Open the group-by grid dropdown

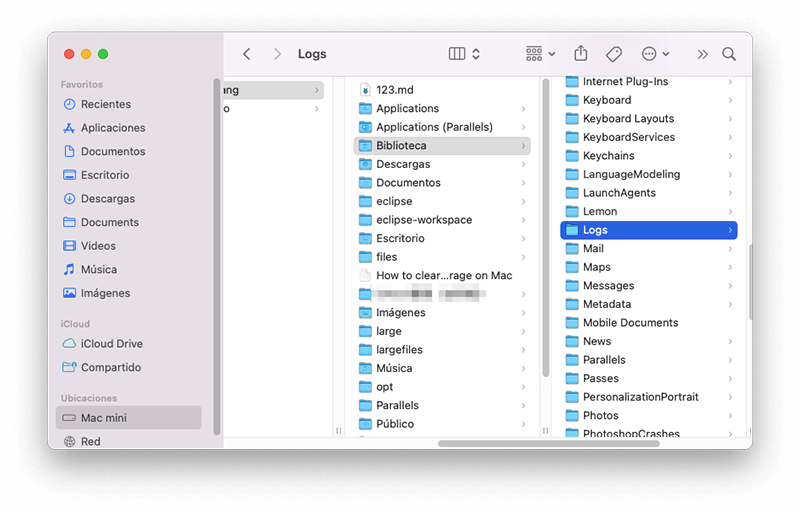pos(540,54)
